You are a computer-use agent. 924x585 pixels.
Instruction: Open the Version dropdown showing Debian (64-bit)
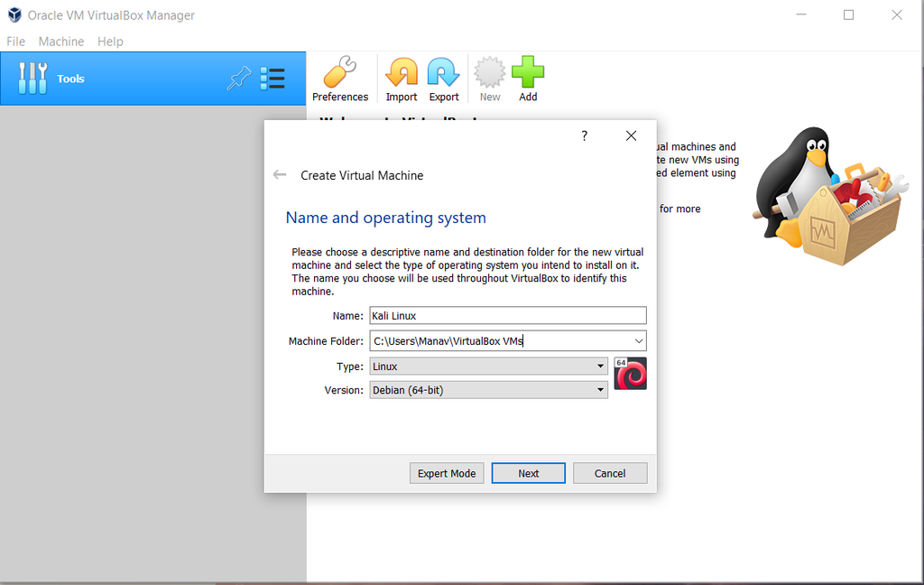488,390
